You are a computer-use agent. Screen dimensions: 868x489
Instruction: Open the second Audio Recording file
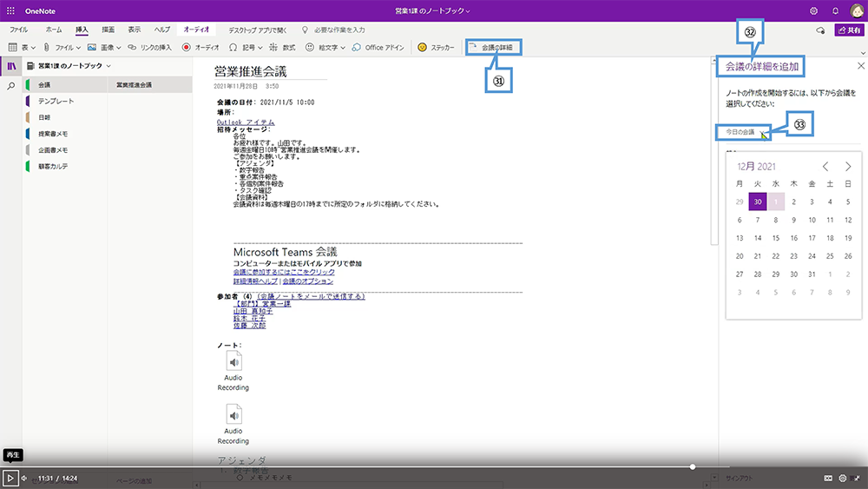coord(233,425)
